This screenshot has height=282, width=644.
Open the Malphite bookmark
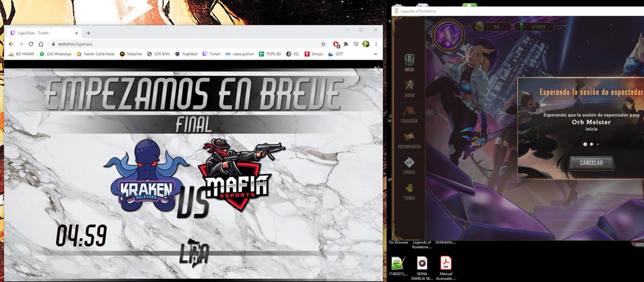coord(131,54)
